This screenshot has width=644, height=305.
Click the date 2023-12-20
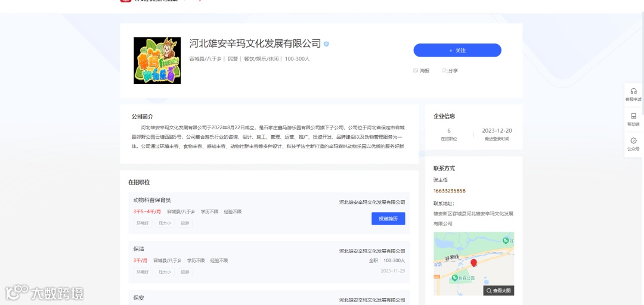[497, 130]
